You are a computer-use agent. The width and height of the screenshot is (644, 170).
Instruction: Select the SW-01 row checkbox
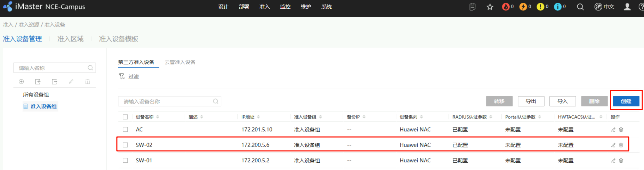[x=125, y=161]
